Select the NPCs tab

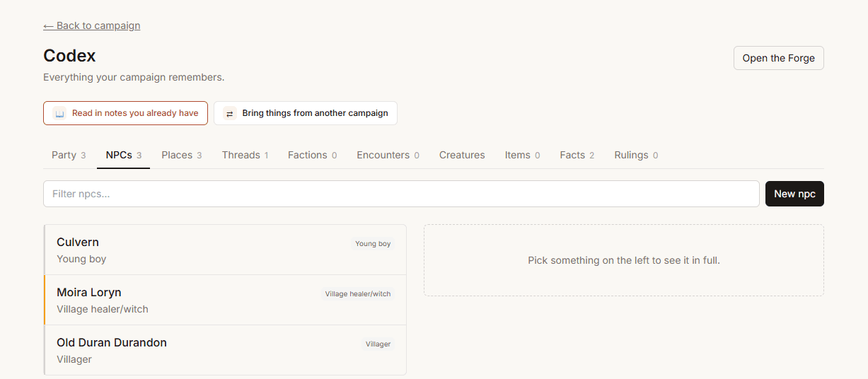124,155
